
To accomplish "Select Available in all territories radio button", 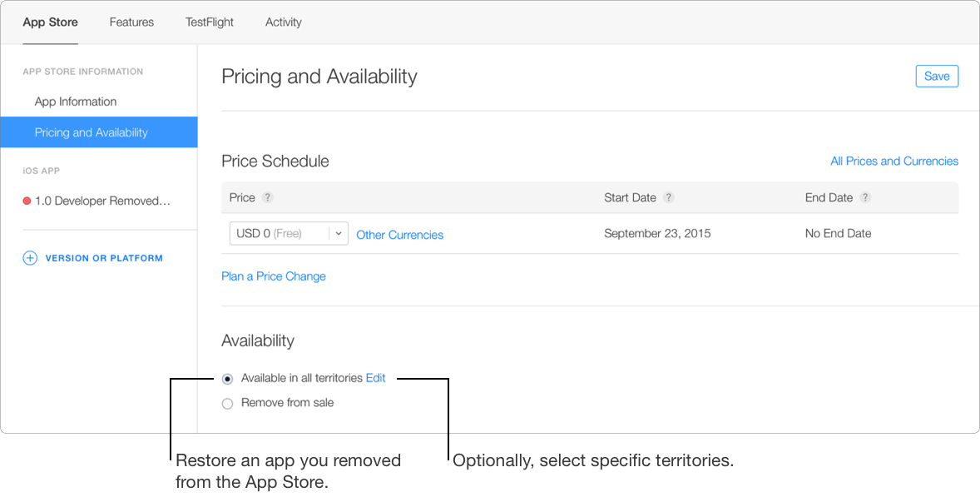I will point(227,379).
